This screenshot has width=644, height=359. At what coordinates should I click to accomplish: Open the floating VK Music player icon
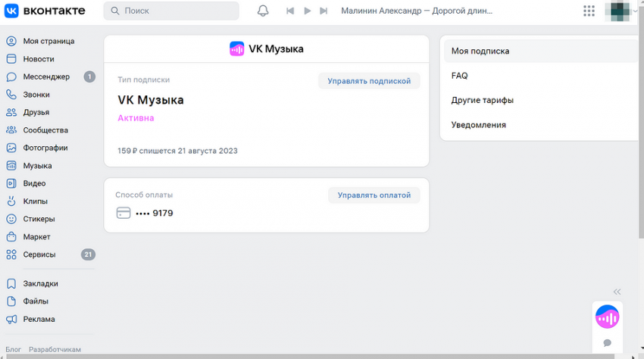tap(607, 317)
